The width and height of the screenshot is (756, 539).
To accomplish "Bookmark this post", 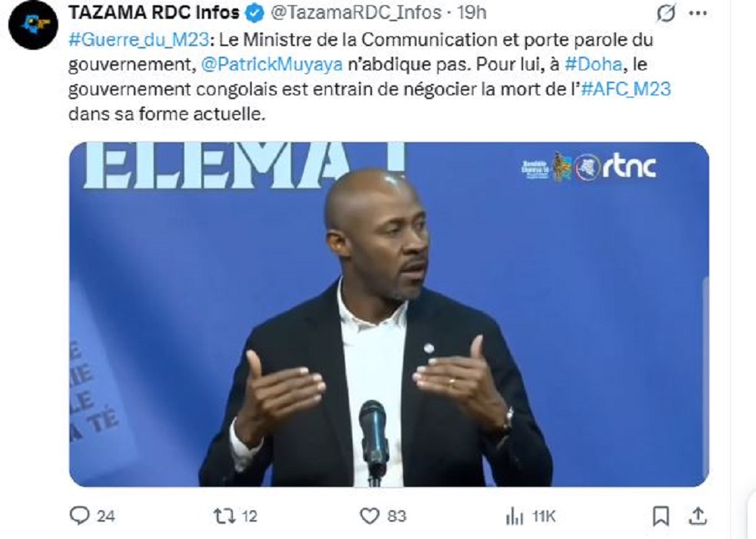I will [661, 516].
